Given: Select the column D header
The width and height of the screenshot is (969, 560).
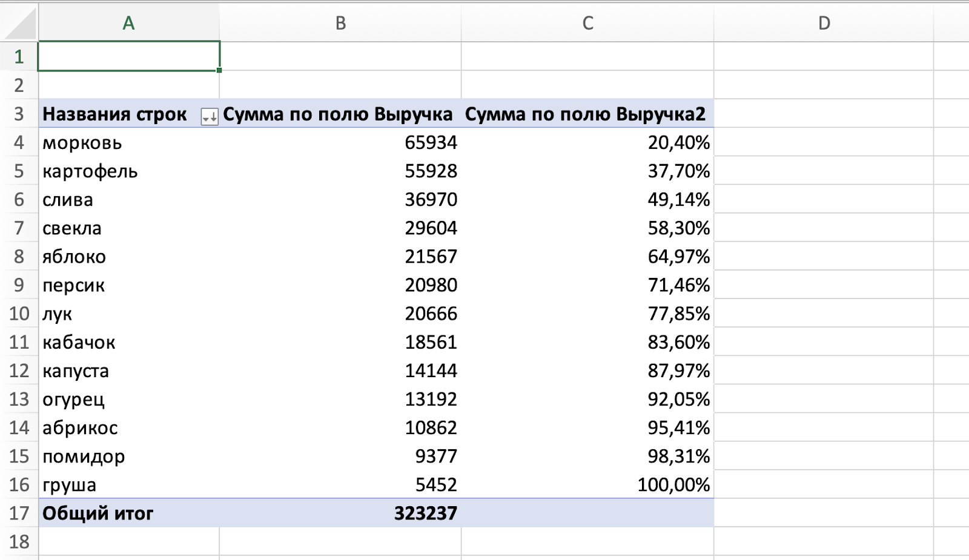Looking at the screenshot, I should coord(822,23).
